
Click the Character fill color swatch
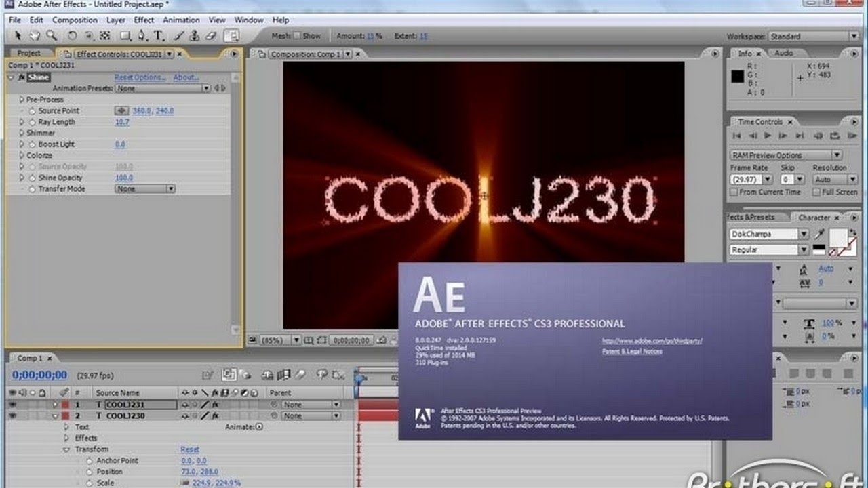pyautogui.click(x=841, y=239)
